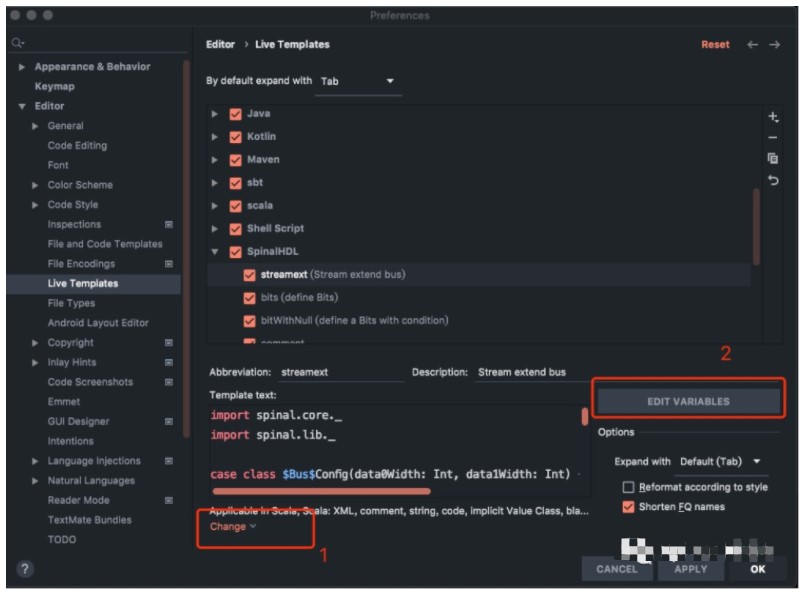Click the project-level icon beside Copyright

point(169,342)
